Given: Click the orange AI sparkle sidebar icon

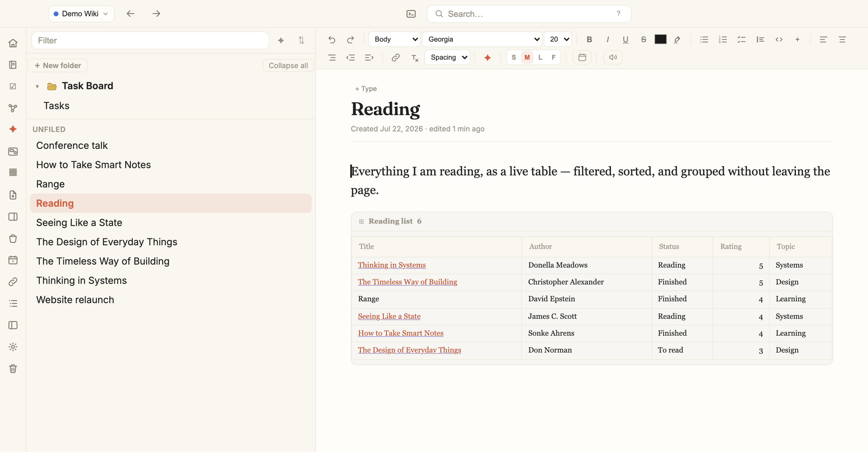Looking at the screenshot, I should 13,129.
